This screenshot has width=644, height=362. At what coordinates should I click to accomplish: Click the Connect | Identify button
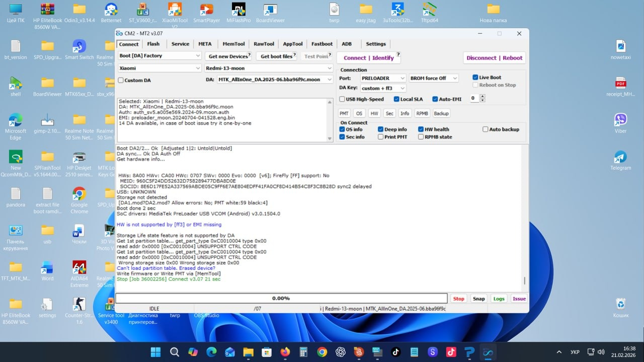coord(368,58)
